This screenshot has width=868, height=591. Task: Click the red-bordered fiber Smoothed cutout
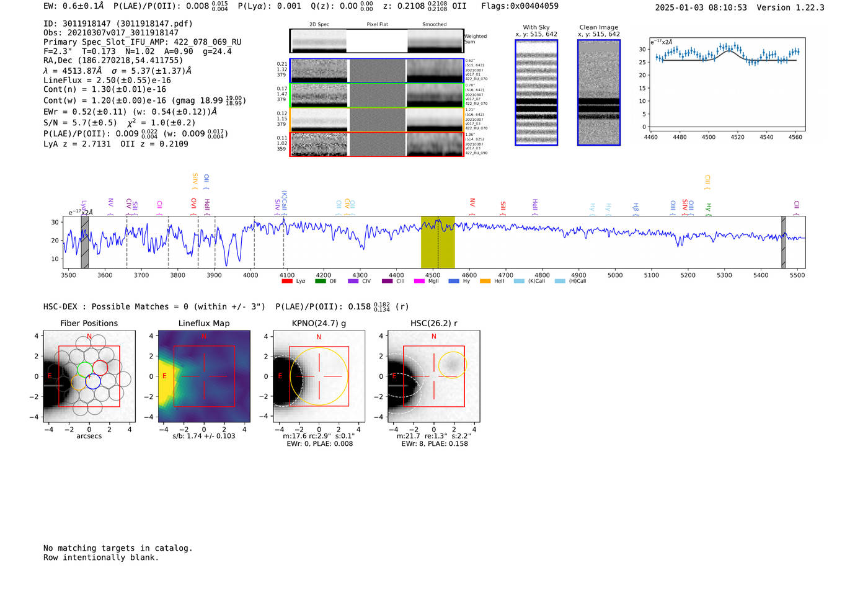435,144
